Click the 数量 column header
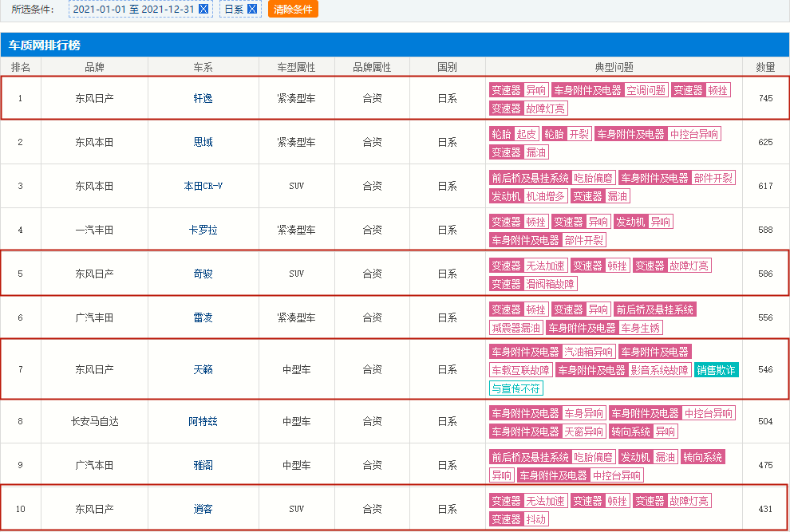790x532 pixels. tap(765, 67)
